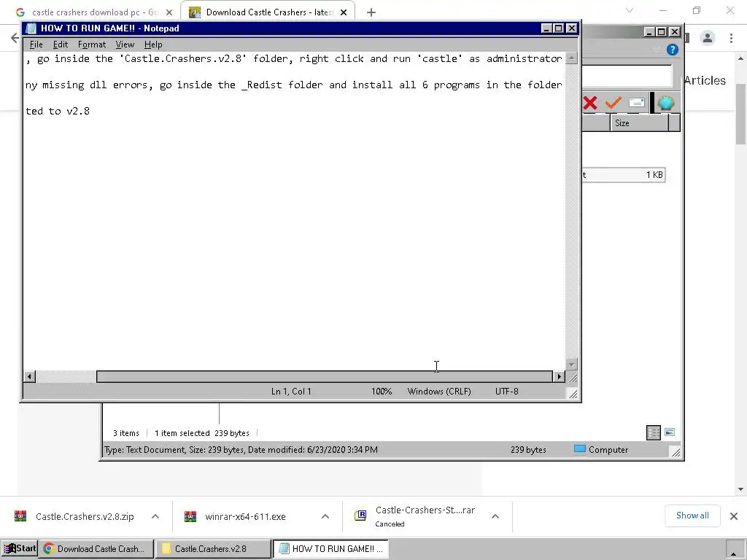The image size is (747, 560).
Task: Click the archive icon of Castle.Crashers.v2.8.zip download
Action: point(20,517)
